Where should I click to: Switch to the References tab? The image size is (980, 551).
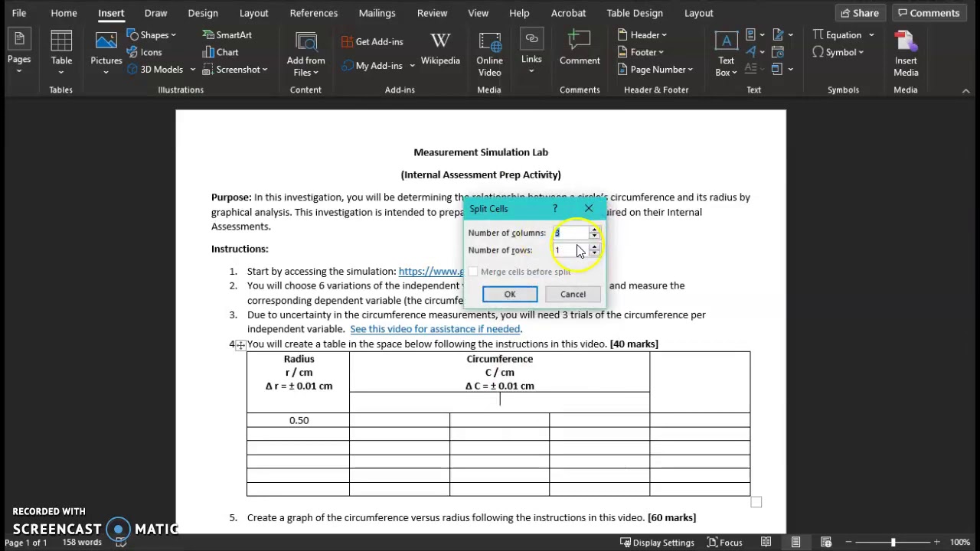pos(313,13)
